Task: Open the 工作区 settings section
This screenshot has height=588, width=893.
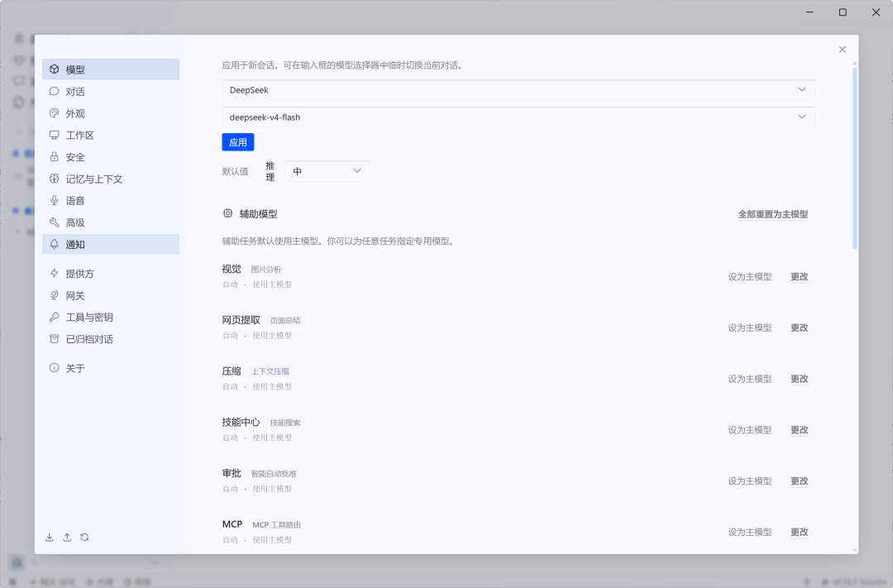Action: coord(111,135)
